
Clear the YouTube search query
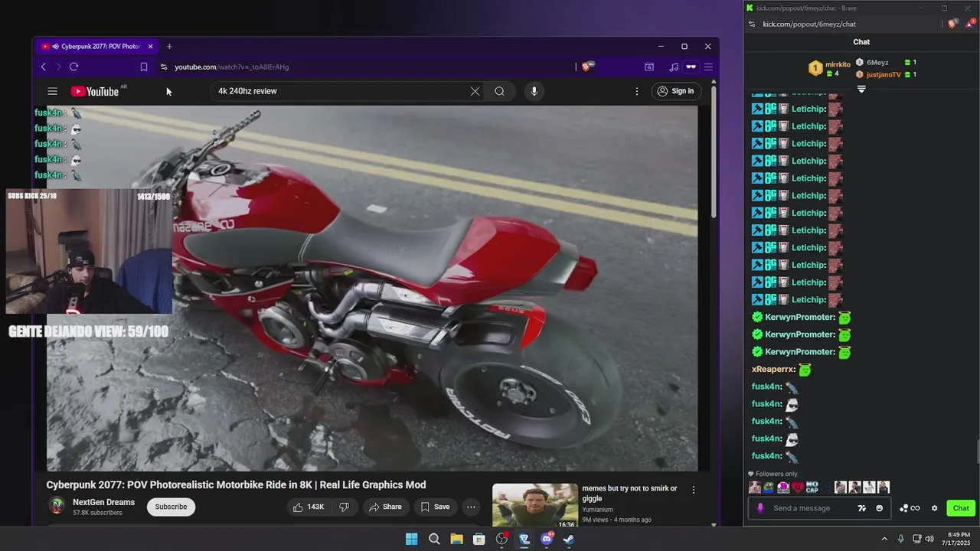point(475,91)
